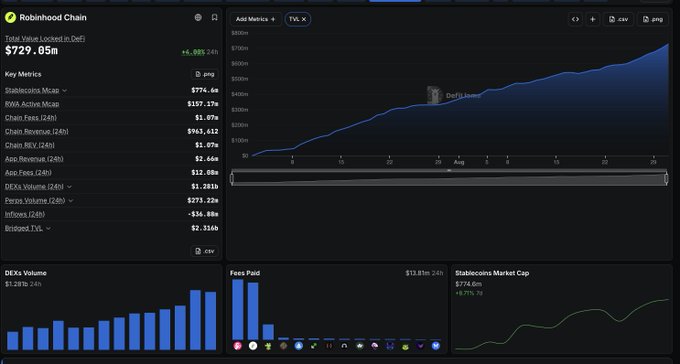680x364 pixels.
Task: Click the plus icon beside embed button
Action: pyautogui.click(x=592, y=19)
